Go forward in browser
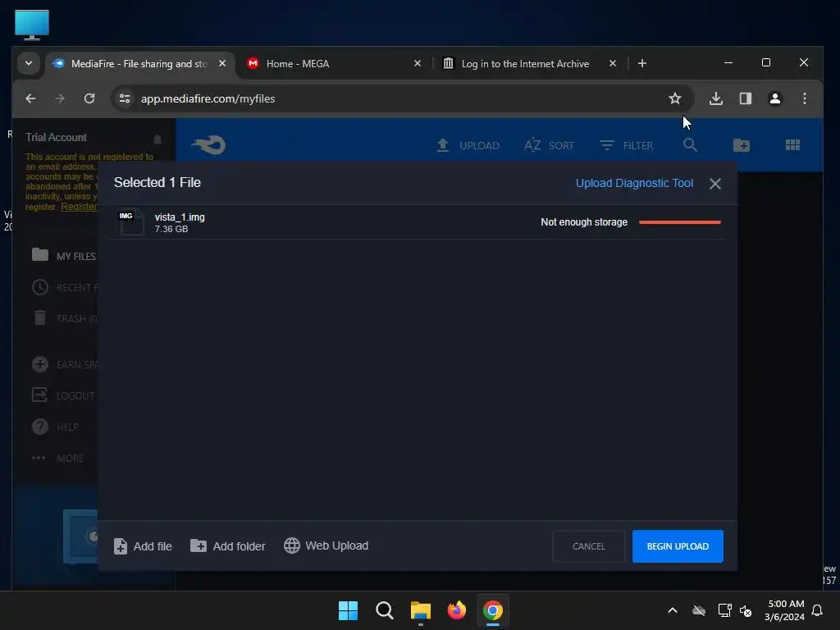This screenshot has height=630, width=840. tap(60, 98)
